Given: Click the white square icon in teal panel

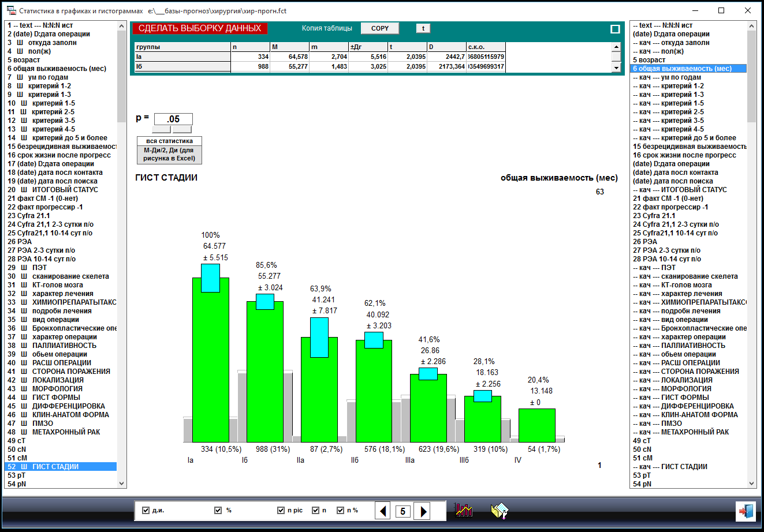Looking at the screenshot, I should [x=615, y=29].
